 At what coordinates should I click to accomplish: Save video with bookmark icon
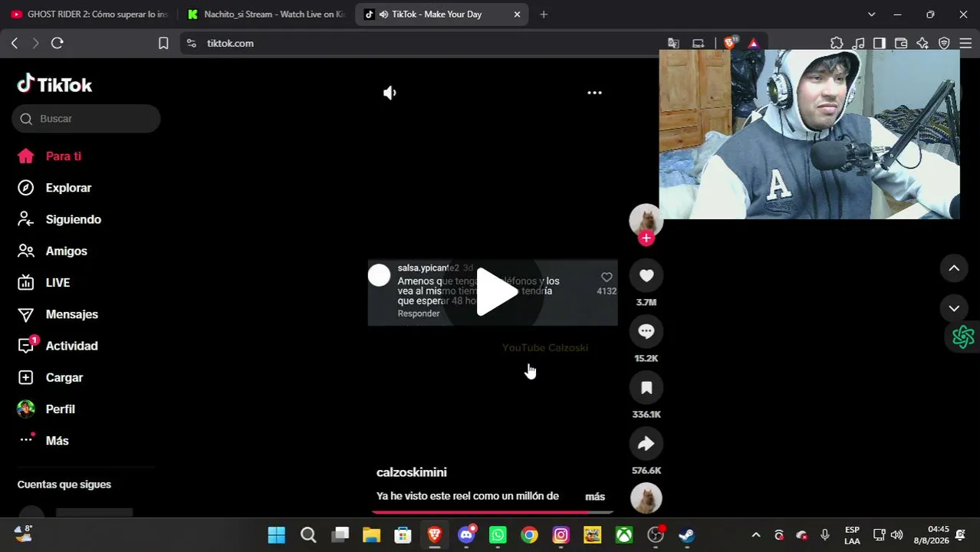646,388
